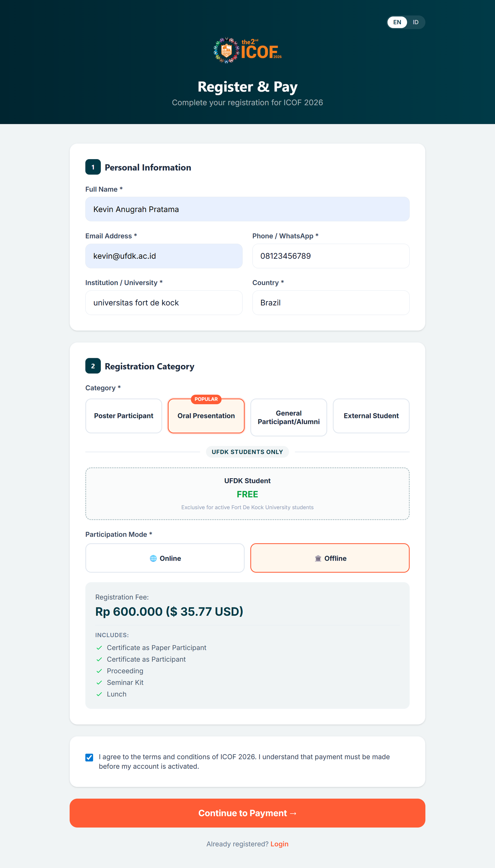The width and height of the screenshot is (495, 868).
Task: Click the step 2 Registration Category badge
Action: 93,366
